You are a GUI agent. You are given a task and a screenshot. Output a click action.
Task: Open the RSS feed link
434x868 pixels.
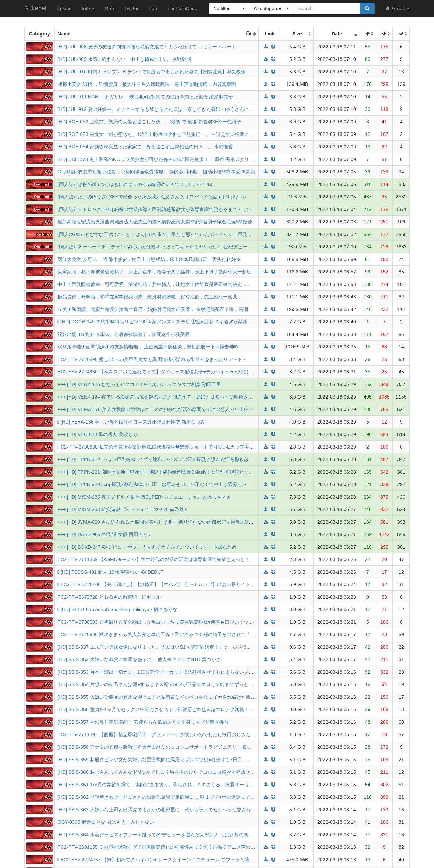[110, 8]
